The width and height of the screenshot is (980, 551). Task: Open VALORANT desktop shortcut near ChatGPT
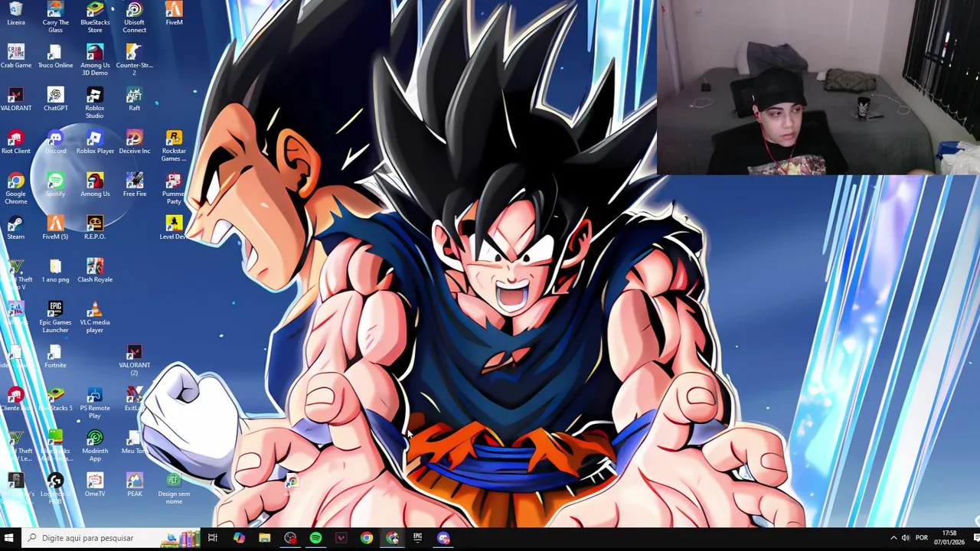pos(15,99)
